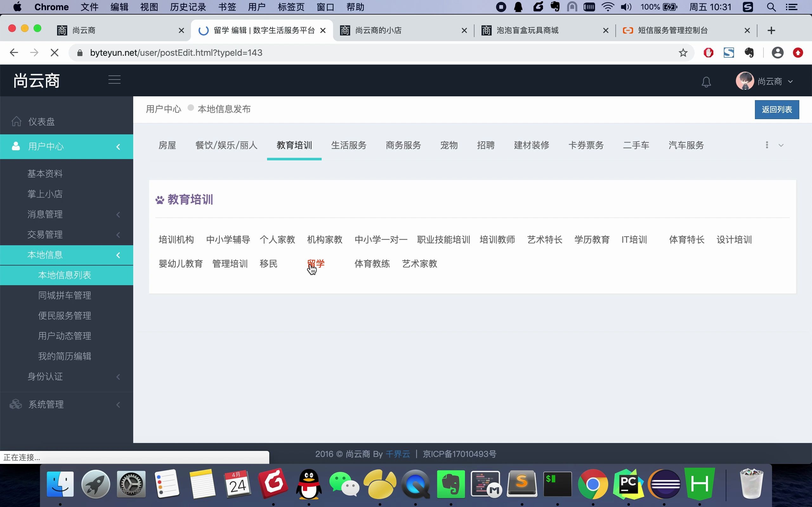812x507 pixels.
Task: Click the bookmark star in the address bar
Action: click(683, 53)
